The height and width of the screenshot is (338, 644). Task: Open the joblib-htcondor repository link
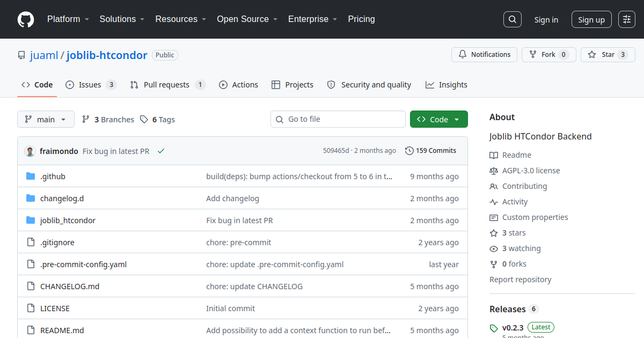[107, 55]
